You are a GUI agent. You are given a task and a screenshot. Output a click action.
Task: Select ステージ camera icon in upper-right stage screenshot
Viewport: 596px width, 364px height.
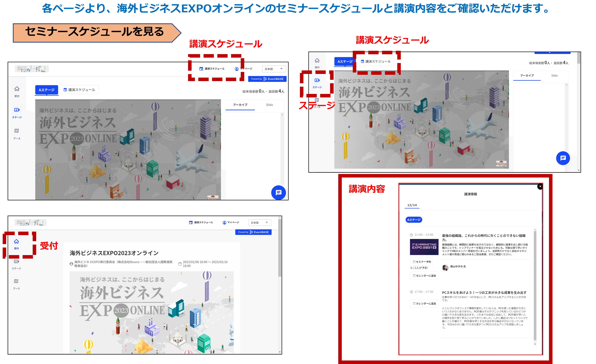click(317, 83)
